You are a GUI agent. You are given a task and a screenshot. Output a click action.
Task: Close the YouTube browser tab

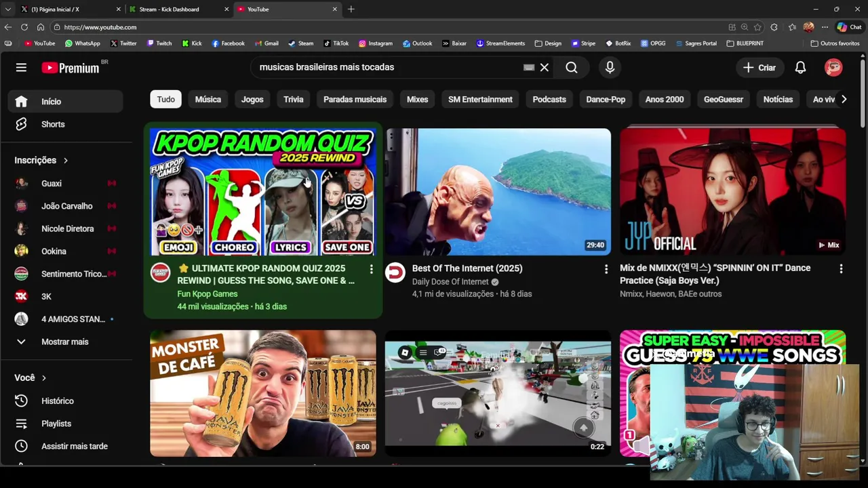334,9
